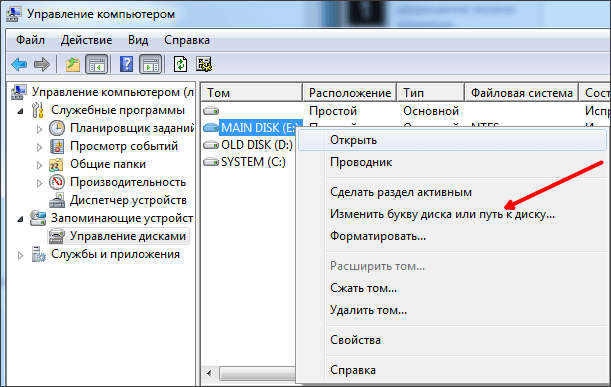This screenshot has height=387, width=611.
Task: Click the OLD DISK (D:) drive icon
Action: point(211,145)
